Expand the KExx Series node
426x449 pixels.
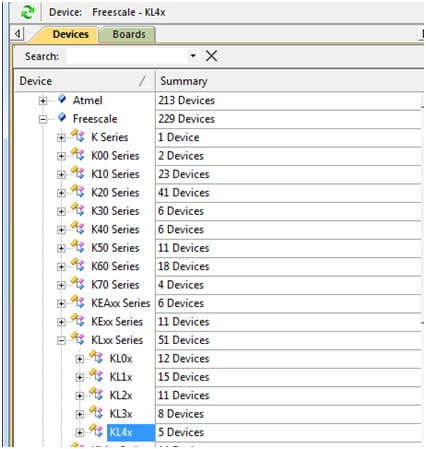[61, 322]
